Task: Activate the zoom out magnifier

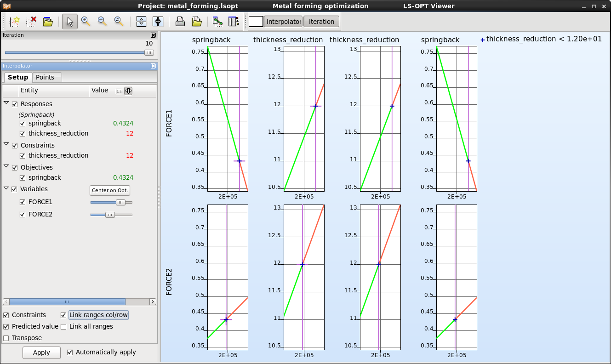Action: point(102,21)
